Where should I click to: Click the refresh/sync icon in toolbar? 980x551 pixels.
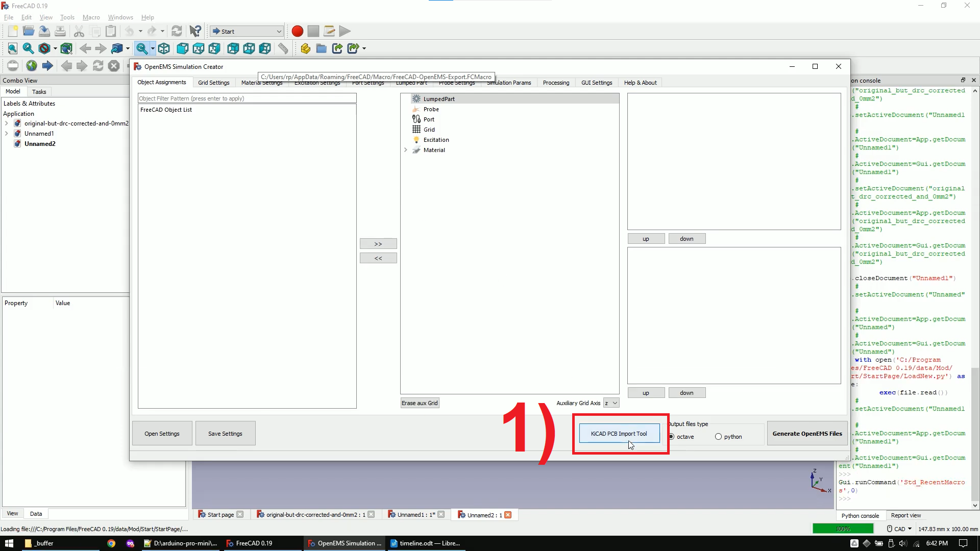176,31
